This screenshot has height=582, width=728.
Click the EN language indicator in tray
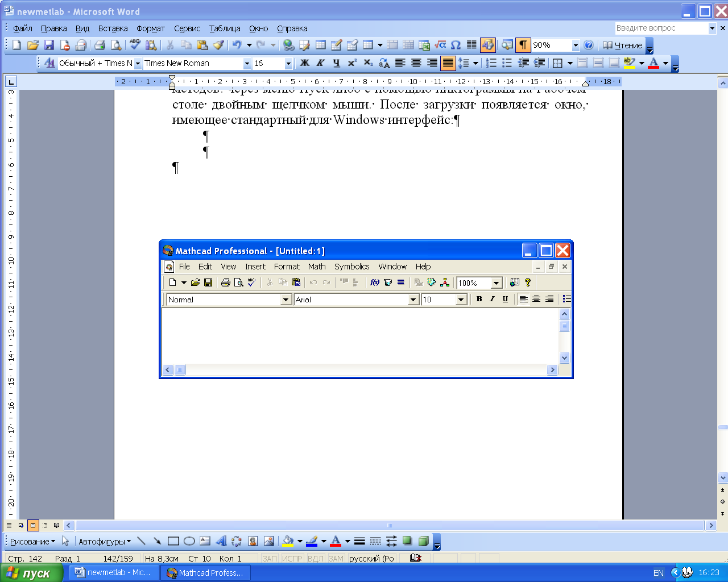coord(659,573)
